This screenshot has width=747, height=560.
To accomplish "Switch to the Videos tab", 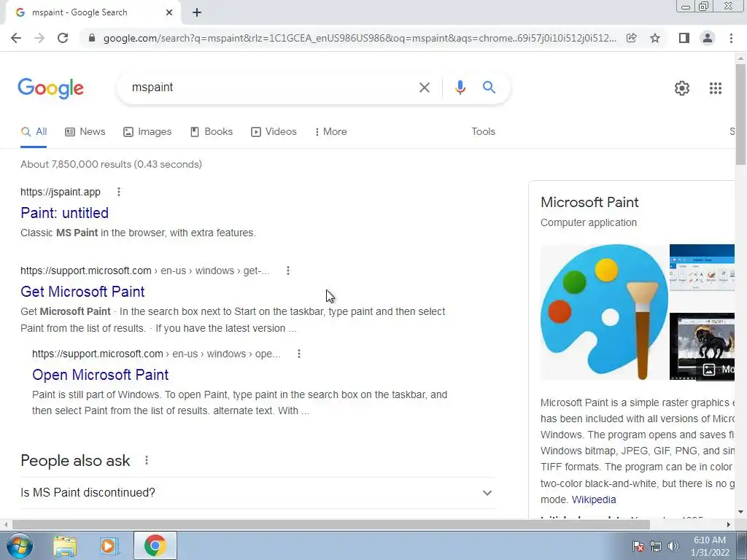I will click(x=274, y=132).
